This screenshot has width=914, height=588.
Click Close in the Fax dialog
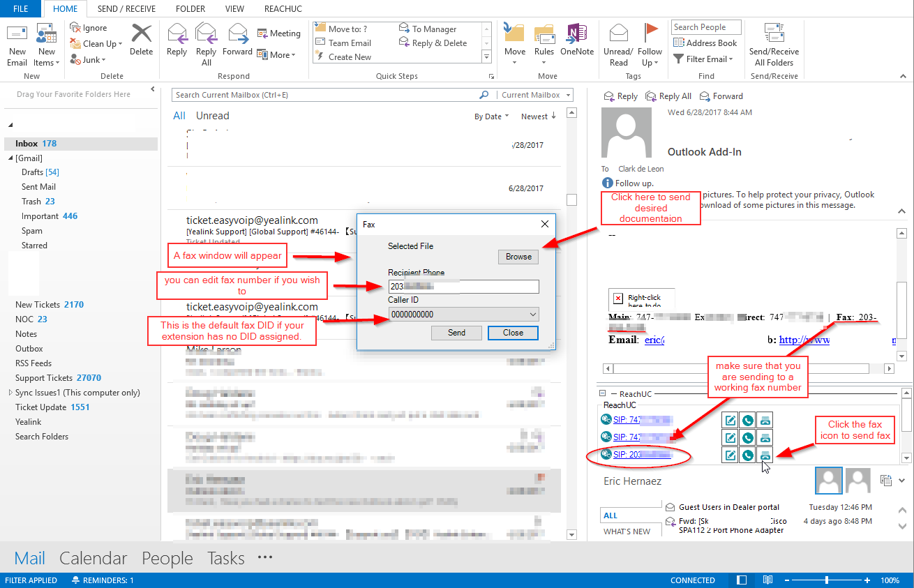click(x=513, y=333)
